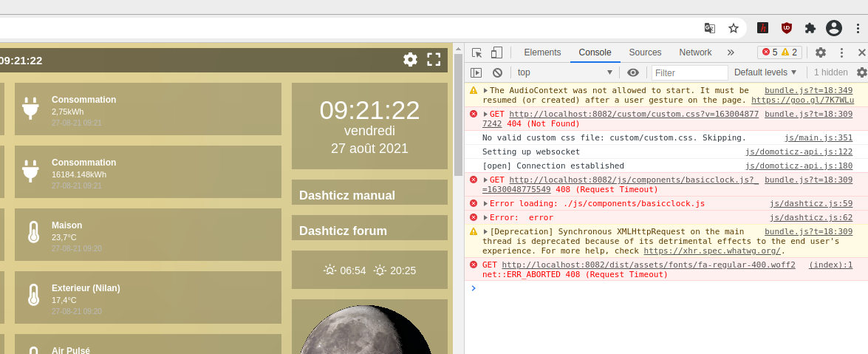Viewport: 868px width, 354px height.
Task: Click the moon phase image
Action: pyautogui.click(x=366, y=330)
